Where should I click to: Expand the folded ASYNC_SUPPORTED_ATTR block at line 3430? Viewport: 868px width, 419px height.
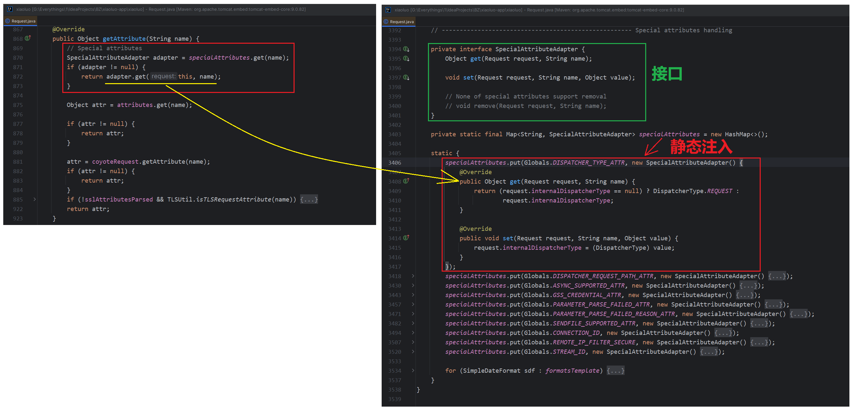(x=413, y=285)
